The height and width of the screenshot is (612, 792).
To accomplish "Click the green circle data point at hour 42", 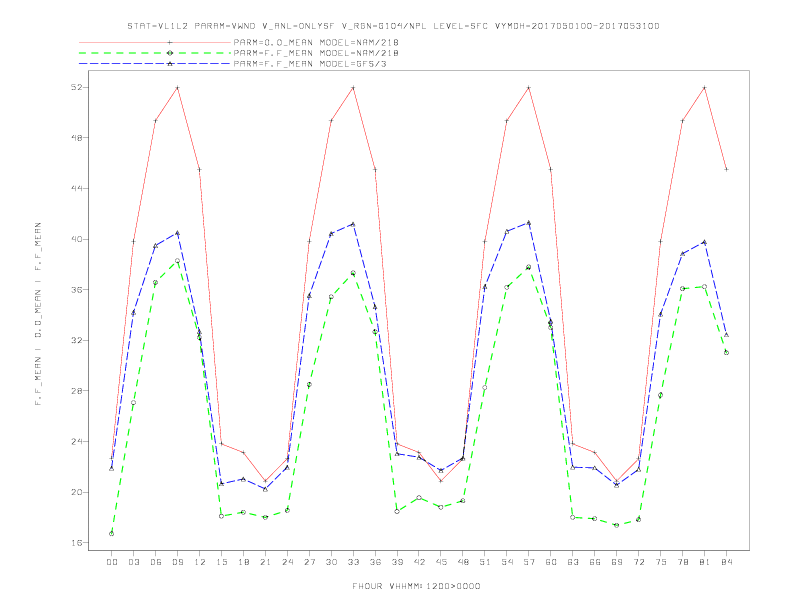I will coord(419,497).
